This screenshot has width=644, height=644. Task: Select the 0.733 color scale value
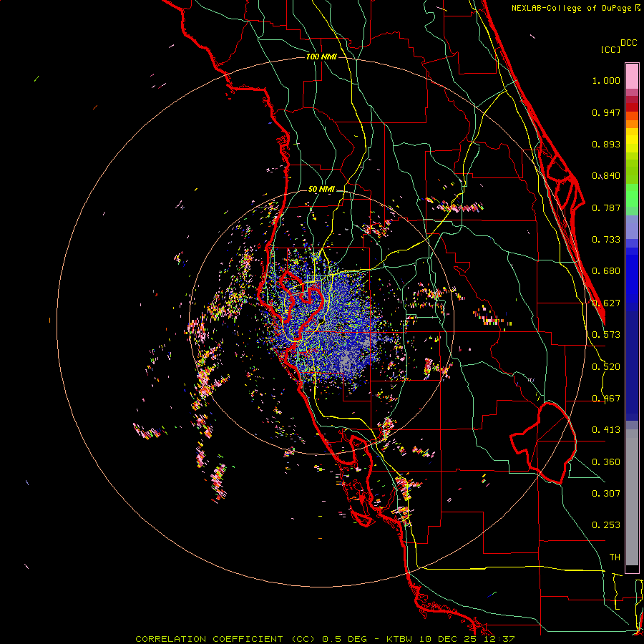(606, 240)
